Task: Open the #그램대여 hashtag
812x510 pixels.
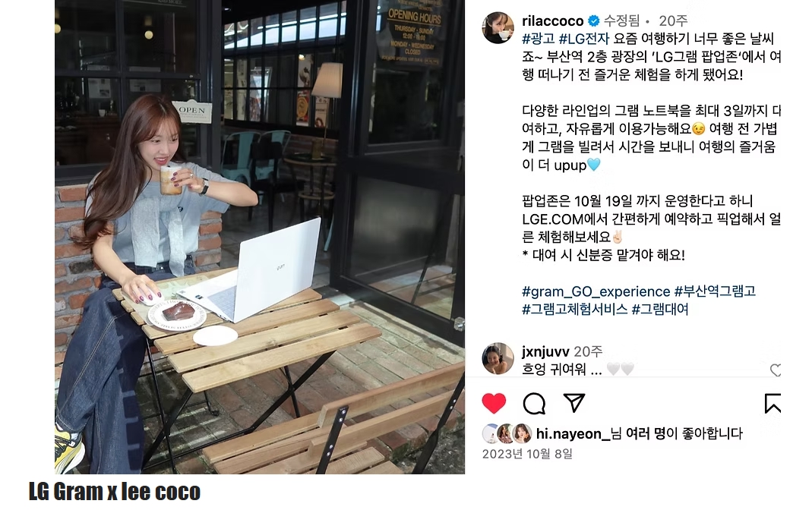Action: [660, 310]
